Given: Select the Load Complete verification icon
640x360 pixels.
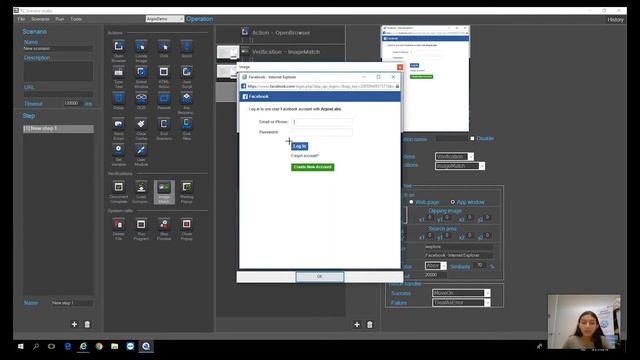Looking at the screenshot, I should (141, 187).
